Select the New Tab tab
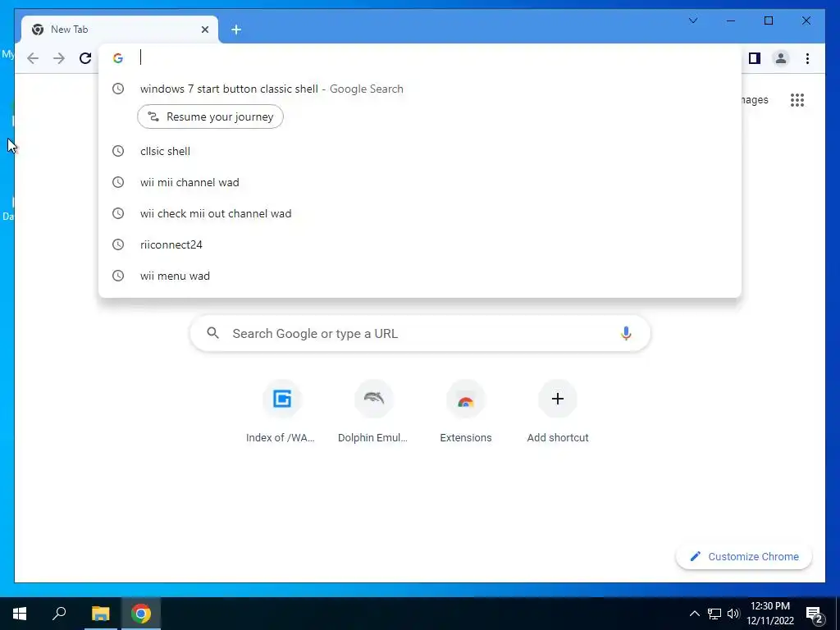 click(120, 30)
